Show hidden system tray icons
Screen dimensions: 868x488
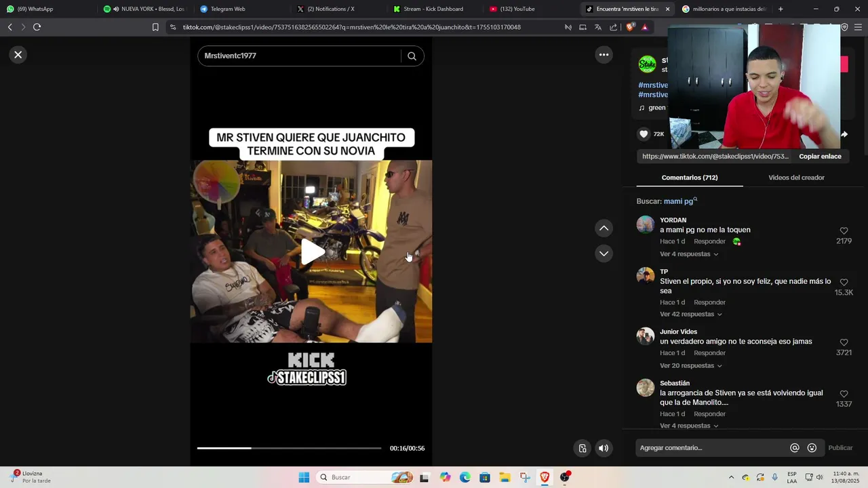[731, 477]
